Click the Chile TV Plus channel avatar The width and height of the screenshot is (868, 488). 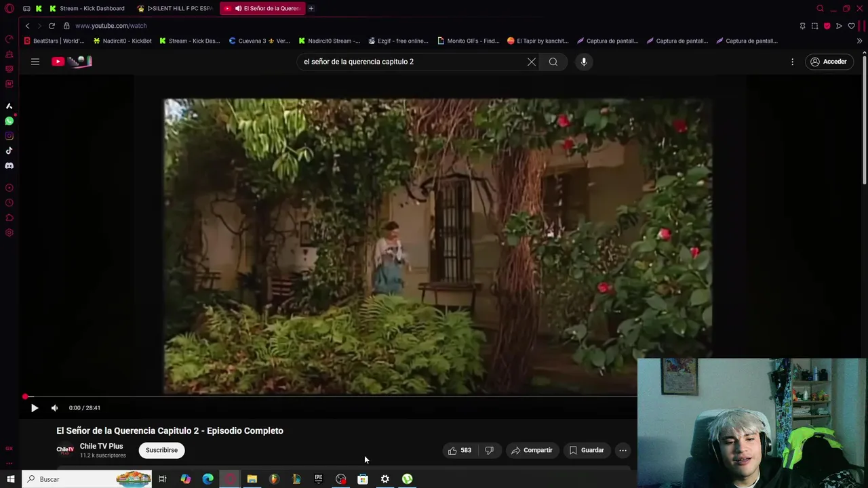tap(65, 450)
